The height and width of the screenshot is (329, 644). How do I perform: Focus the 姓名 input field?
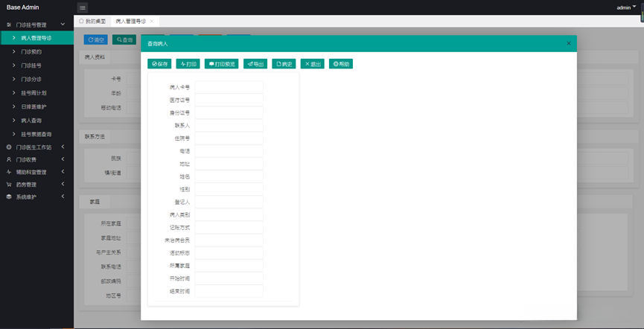[229, 176]
